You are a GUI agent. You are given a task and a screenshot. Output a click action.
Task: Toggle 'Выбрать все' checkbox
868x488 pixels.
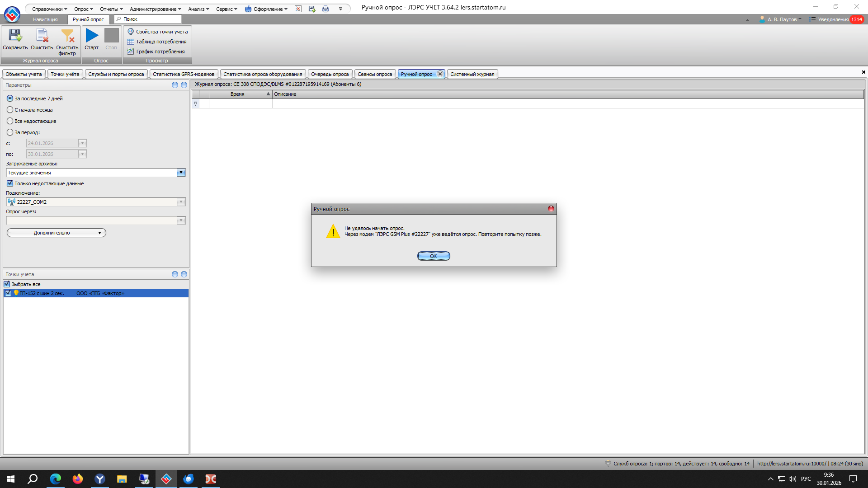tap(7, 284)
